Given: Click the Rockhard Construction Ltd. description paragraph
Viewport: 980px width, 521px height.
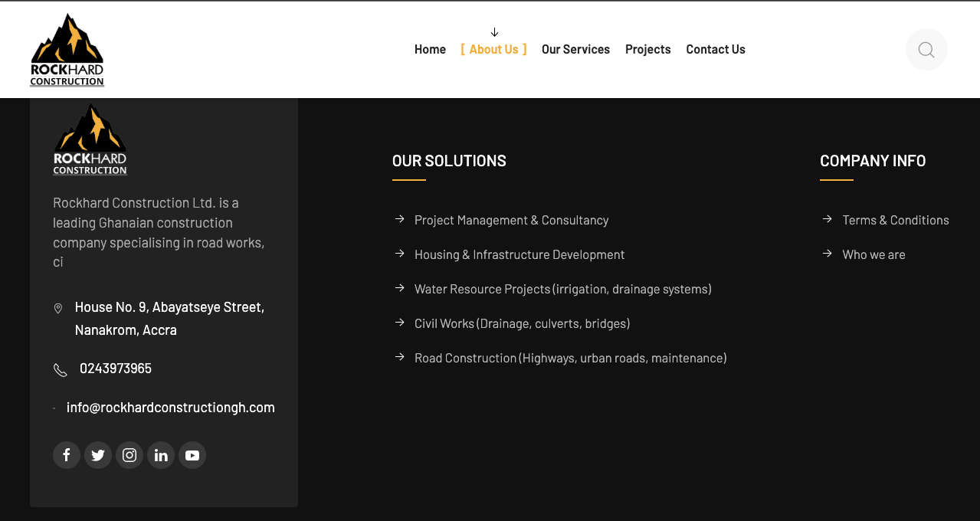Looking at the screenshot, I should tap(159, 232).
